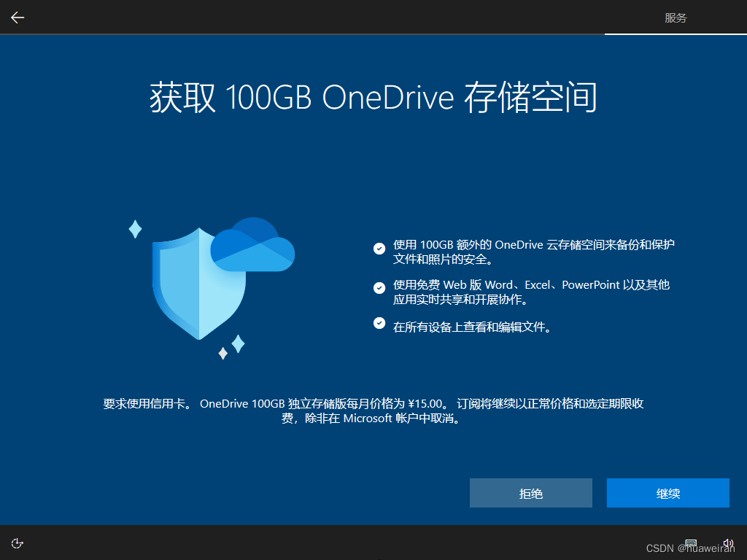This screenshot has height=560, width=747.
Task: Click the volume speaker icon
Action: pyautogui.click(x=728, y=542)
